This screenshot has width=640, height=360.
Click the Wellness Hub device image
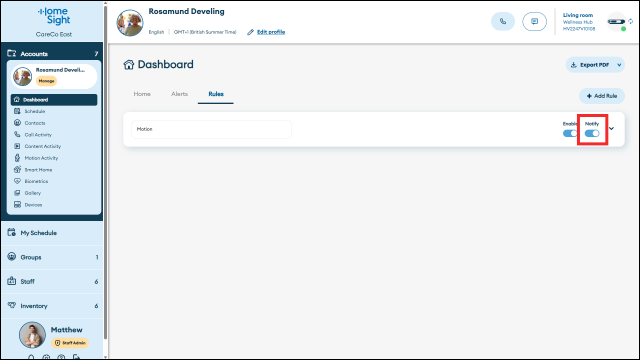tap(616, 22)
